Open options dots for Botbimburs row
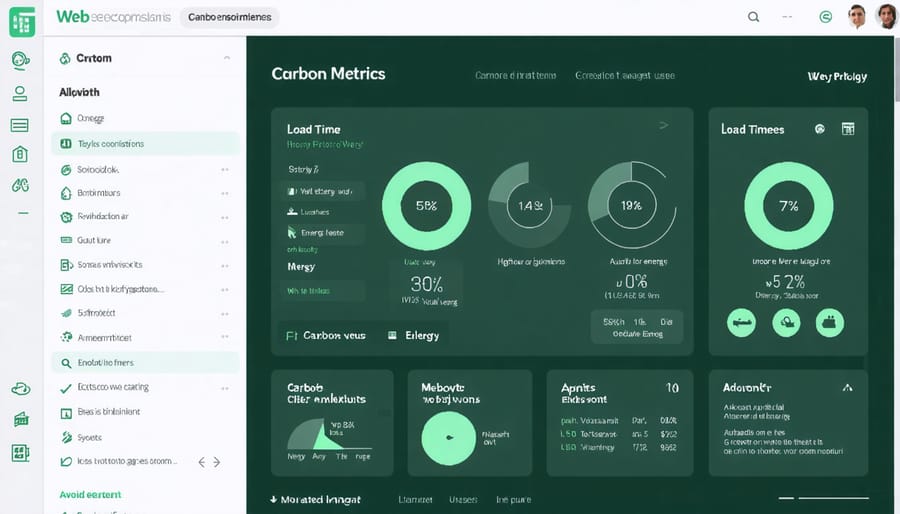900x514 pixels. [x=225, y=194]
